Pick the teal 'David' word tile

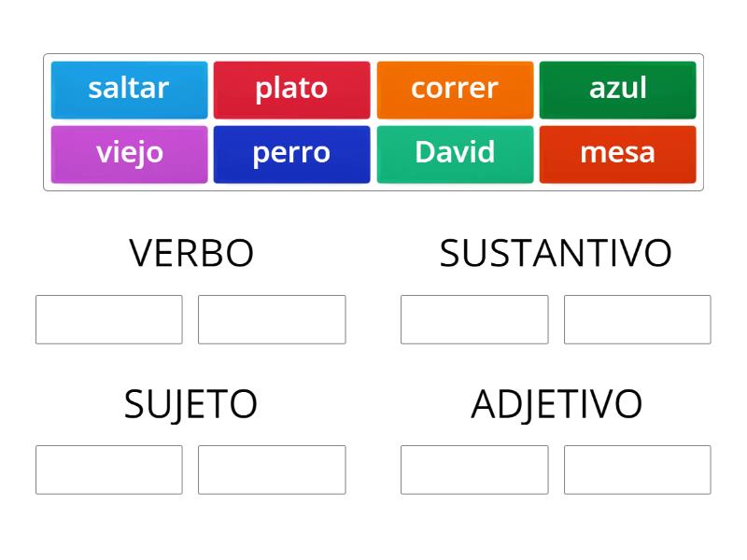click(x=455, y=152)
